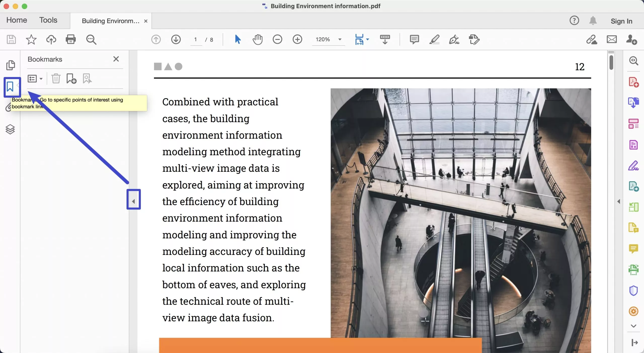Screen dimensions: 644x353
Task: Switch to the Home tab
Action: (17, 20)
